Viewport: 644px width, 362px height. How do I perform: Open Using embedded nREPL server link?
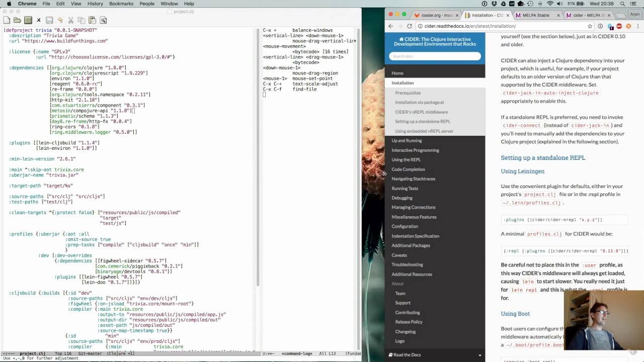coord(424,131)
